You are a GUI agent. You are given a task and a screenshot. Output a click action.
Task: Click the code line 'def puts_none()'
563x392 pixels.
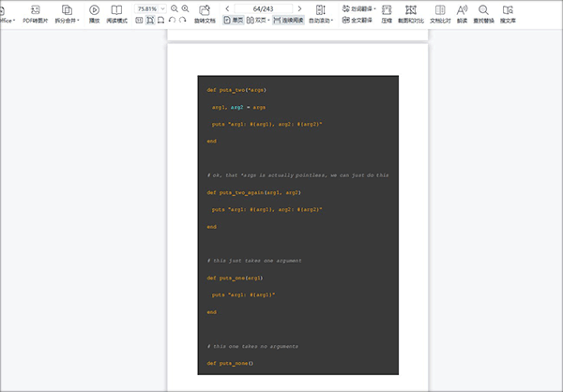230,363
